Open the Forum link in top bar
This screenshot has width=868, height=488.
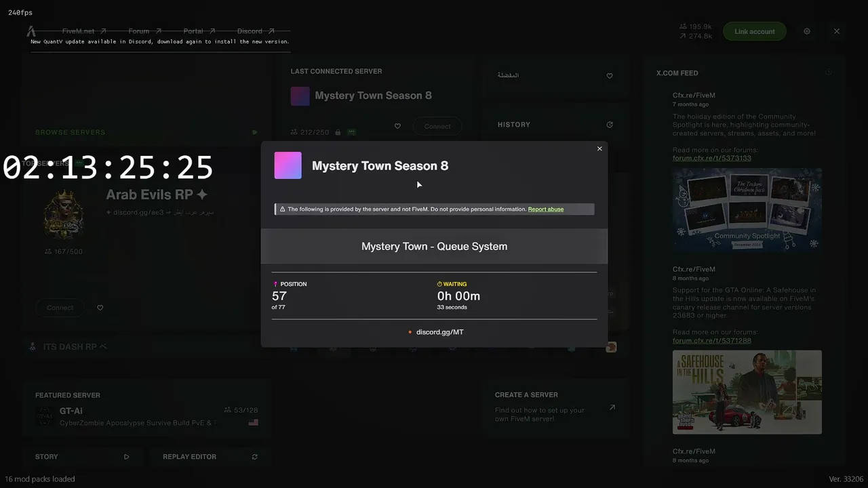point(144,31)
